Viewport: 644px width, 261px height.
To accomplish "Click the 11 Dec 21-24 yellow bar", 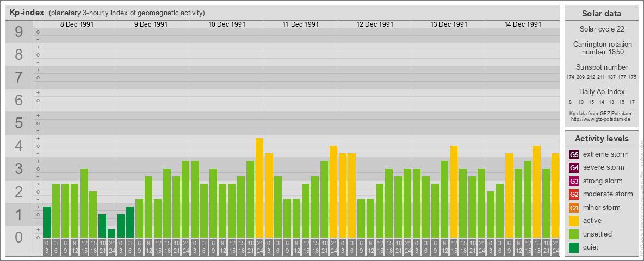I will point(333,191).
